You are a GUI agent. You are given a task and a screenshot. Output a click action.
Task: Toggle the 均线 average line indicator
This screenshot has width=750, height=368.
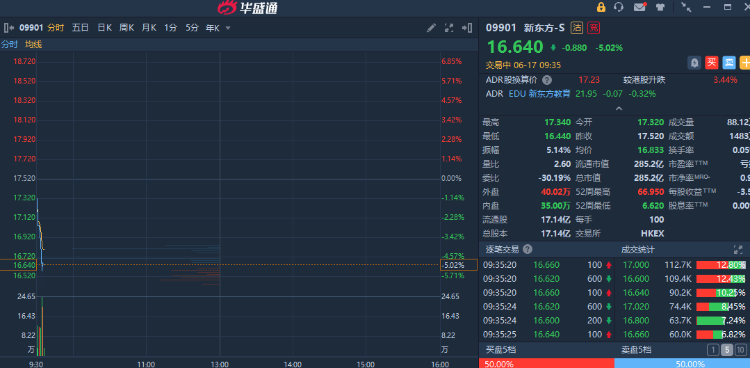33,45
